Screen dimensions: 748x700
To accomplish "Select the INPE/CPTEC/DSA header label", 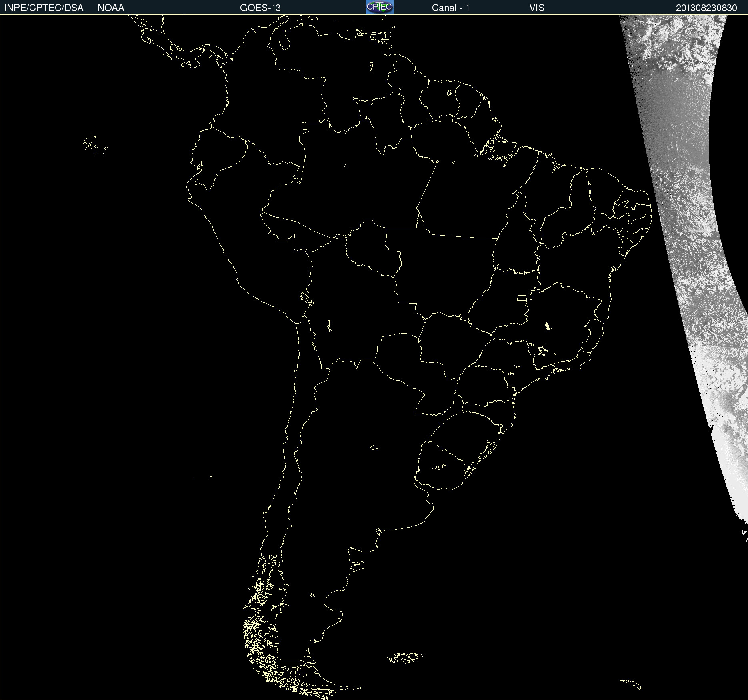I will coord(44,8).
